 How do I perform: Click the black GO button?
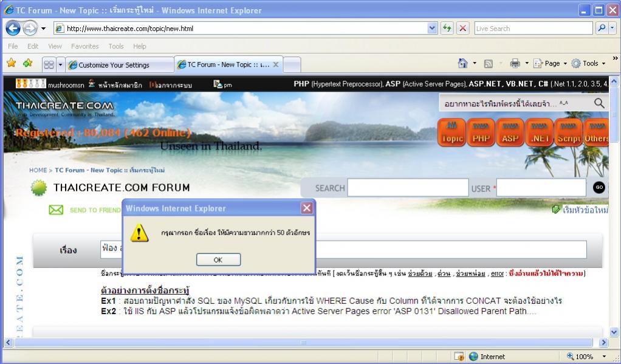[x=599, y=187]
